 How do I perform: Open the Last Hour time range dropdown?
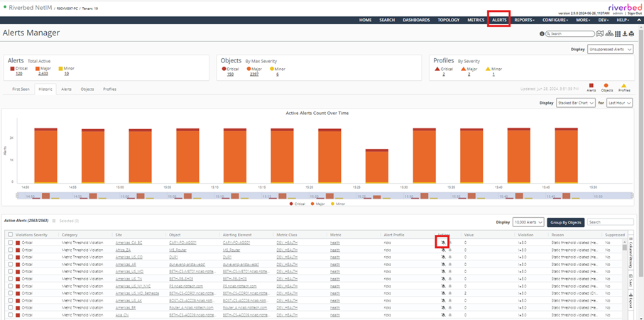[x=619, y=103]
